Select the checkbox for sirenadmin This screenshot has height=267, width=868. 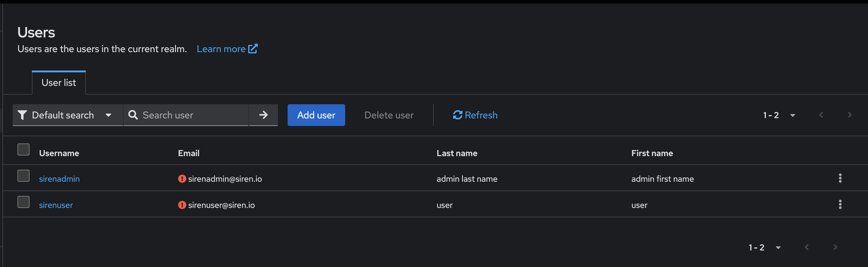(23, 175)
